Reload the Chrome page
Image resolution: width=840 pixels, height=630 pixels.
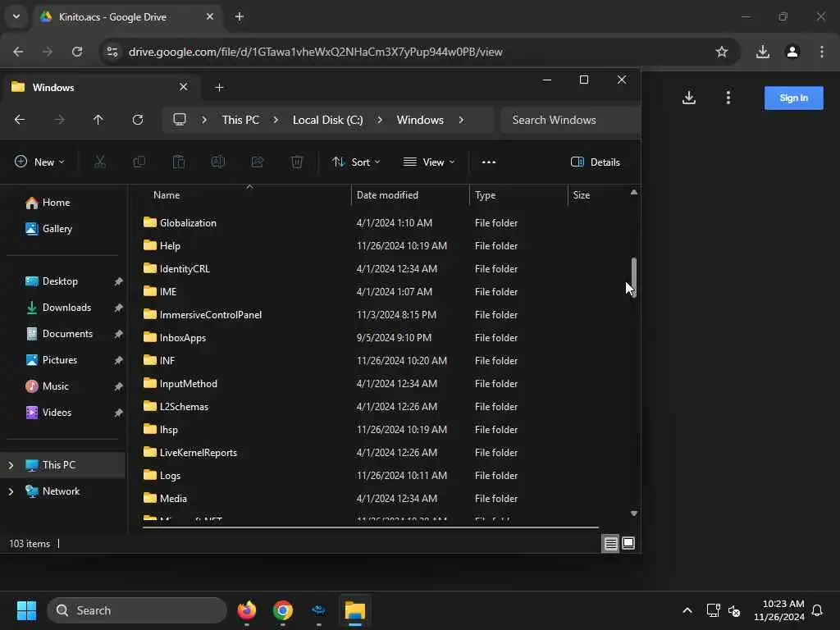(77, 52)
